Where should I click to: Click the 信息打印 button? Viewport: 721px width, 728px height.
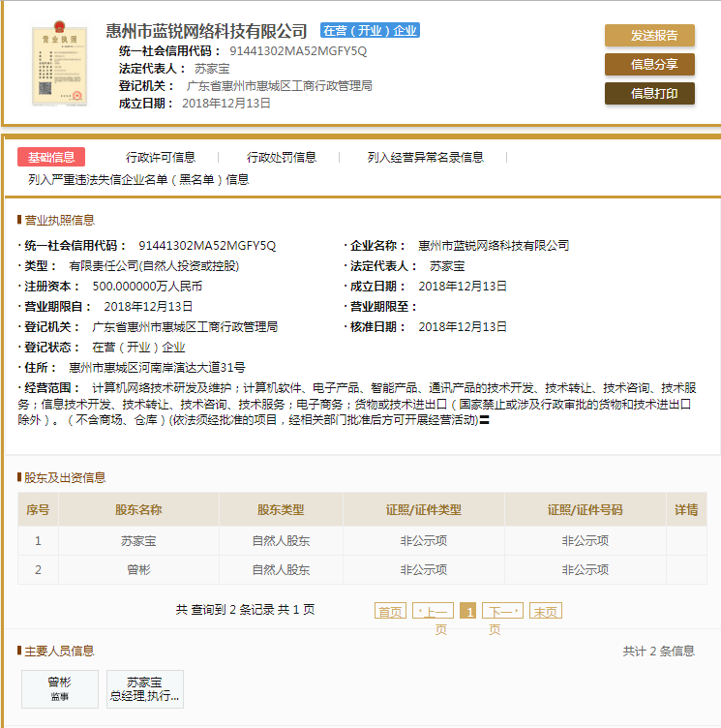pyautogui.click(x=649, y=94)
